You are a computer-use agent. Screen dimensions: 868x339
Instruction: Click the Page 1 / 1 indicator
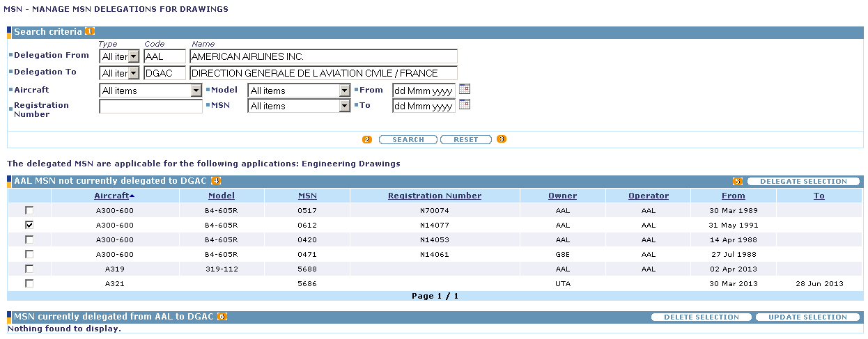pyautogui.click(x=435, y=296)
